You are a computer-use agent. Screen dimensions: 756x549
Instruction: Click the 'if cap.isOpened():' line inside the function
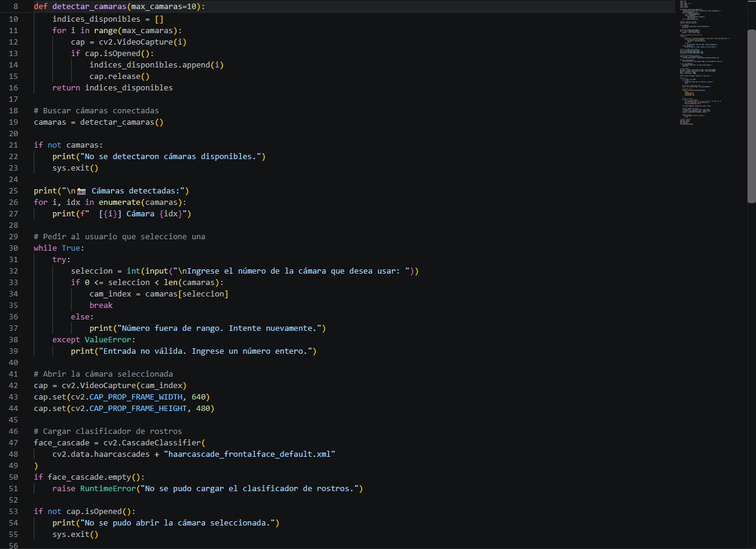coord(113,53)
